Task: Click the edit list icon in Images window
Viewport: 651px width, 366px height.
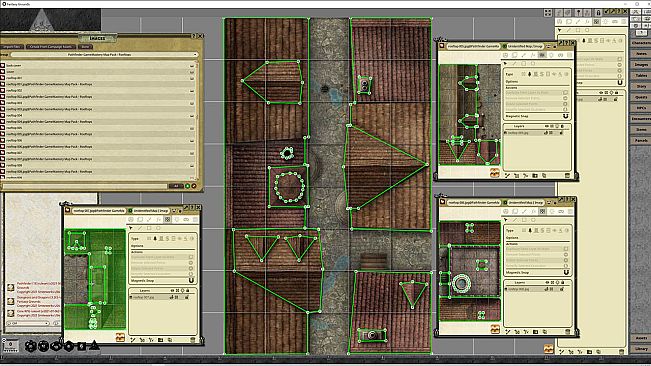Action: point(193,186)
